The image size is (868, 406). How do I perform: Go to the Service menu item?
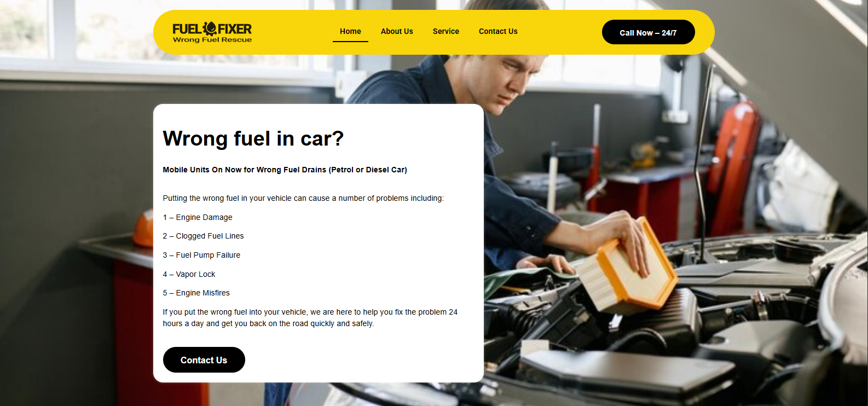(445, 31)
